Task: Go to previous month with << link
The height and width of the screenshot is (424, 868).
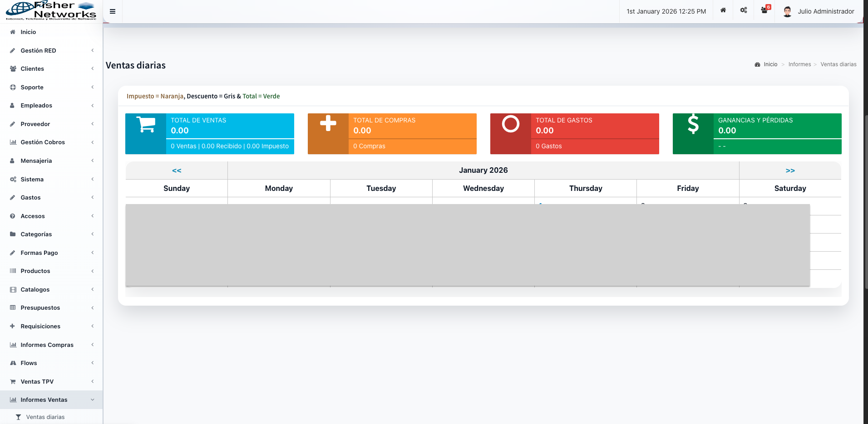Action: point(177,171)
